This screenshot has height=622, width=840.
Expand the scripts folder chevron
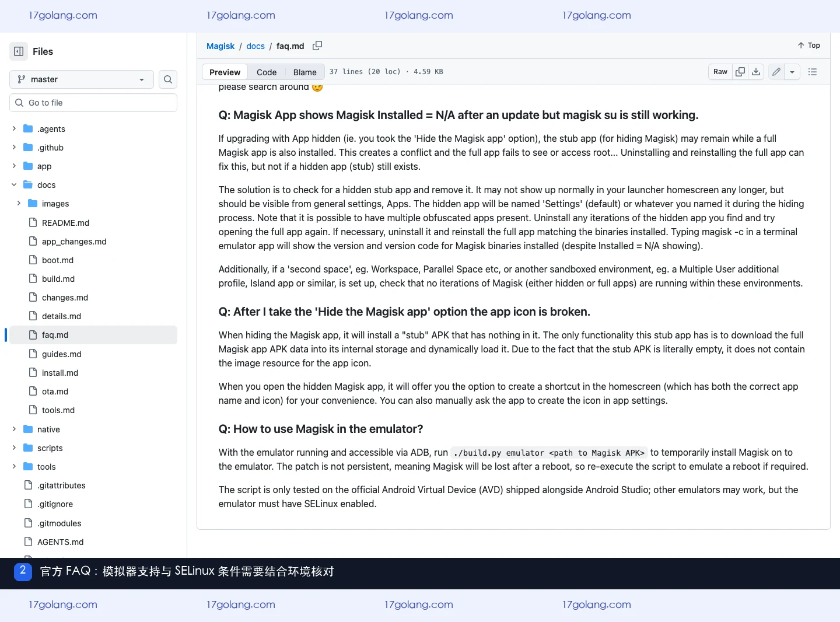pos(14,448)
